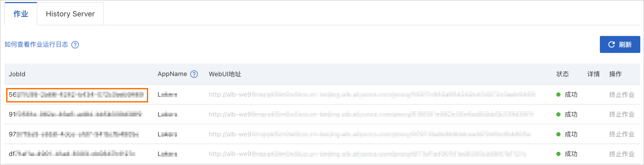
Task: Switch to the History Server tab
Action: coord(70,14)
